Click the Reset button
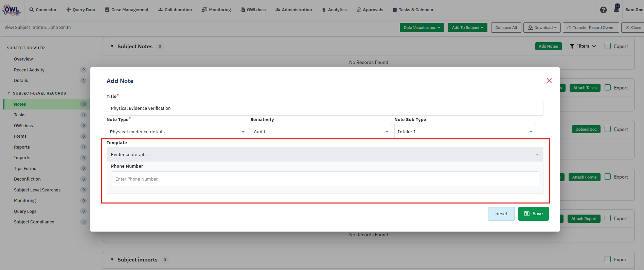 (x=501, y=214)
